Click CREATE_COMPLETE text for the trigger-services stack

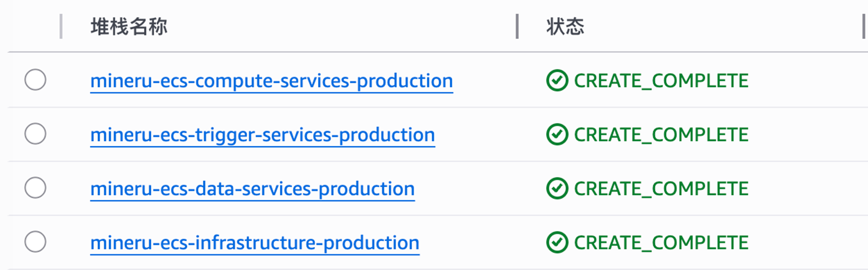(x=661, y=135)
